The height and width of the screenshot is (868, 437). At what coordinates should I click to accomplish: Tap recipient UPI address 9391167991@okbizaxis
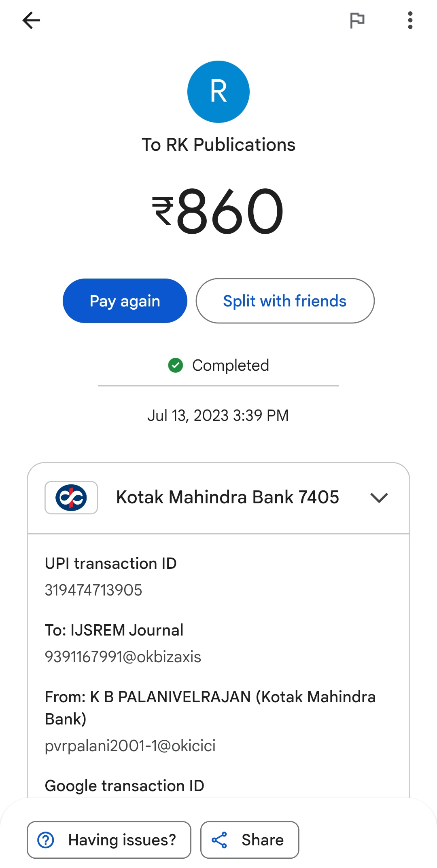(x=123, y=657)
